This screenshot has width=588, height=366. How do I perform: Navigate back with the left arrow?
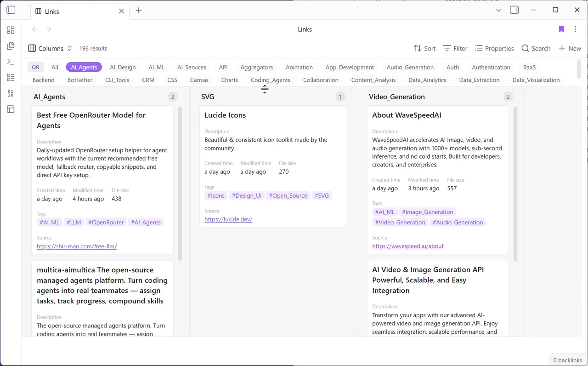[34, 29]
